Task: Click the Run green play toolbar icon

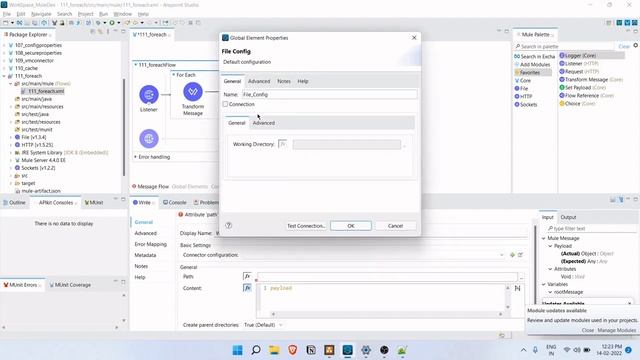Action: pyautogui.click(x=111, y=23)
